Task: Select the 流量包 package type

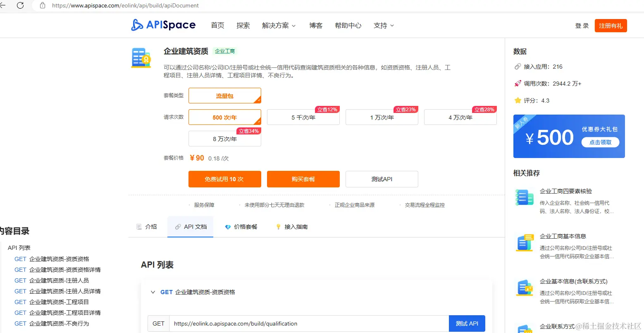Action: [x=225, y=96]
